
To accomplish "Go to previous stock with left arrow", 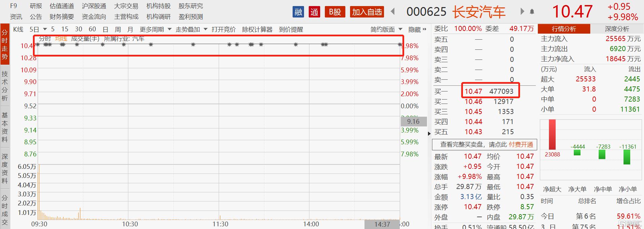I will click(393, 12).
